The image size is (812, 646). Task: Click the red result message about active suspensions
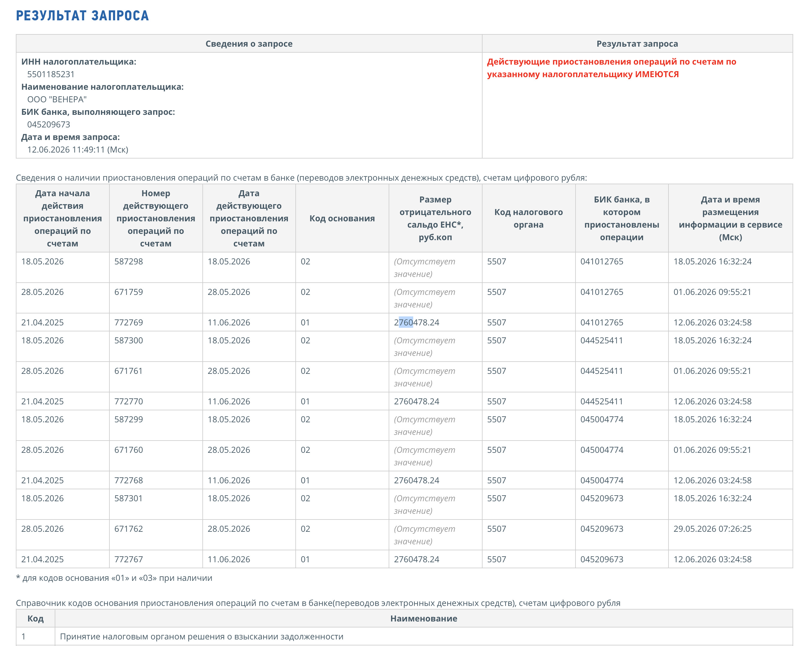(x=611, y=68)
